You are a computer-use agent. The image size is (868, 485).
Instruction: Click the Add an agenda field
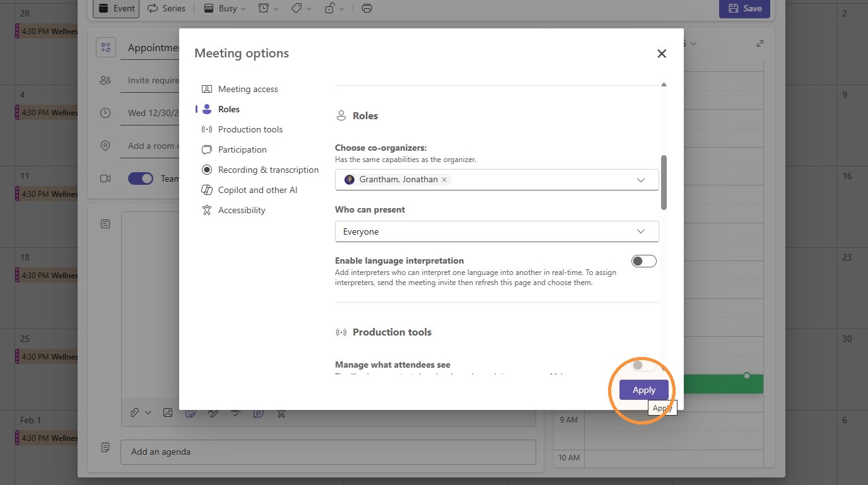coord(328,452)
